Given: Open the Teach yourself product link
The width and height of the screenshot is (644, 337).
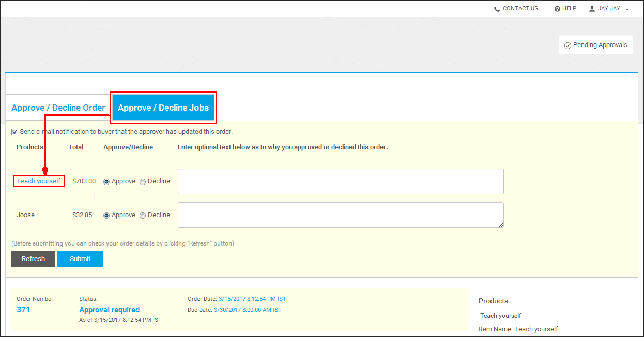Looking at the screenshot, I should click(x=39, y=181).
